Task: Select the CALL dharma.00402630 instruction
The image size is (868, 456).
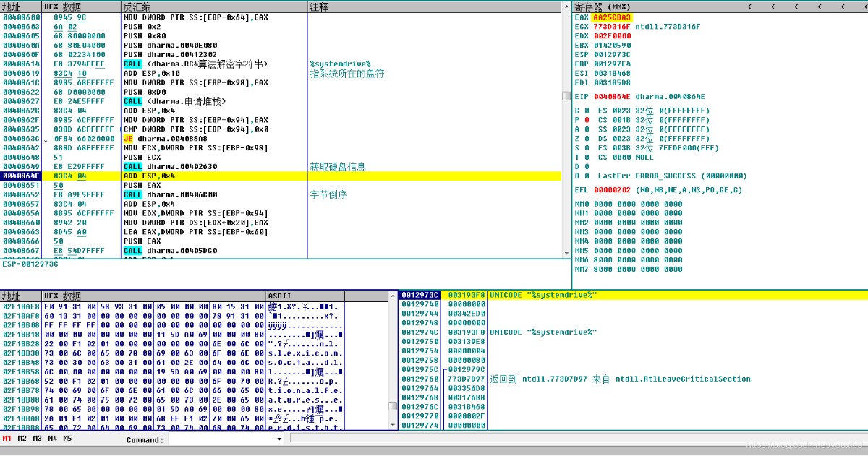Action: click(x=169, y=167)
